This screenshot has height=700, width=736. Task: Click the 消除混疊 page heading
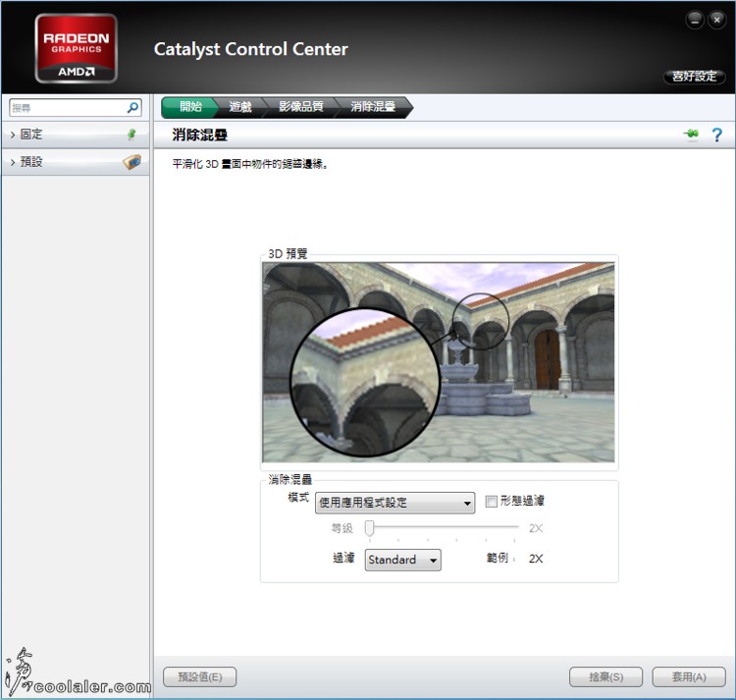(200, 135)
